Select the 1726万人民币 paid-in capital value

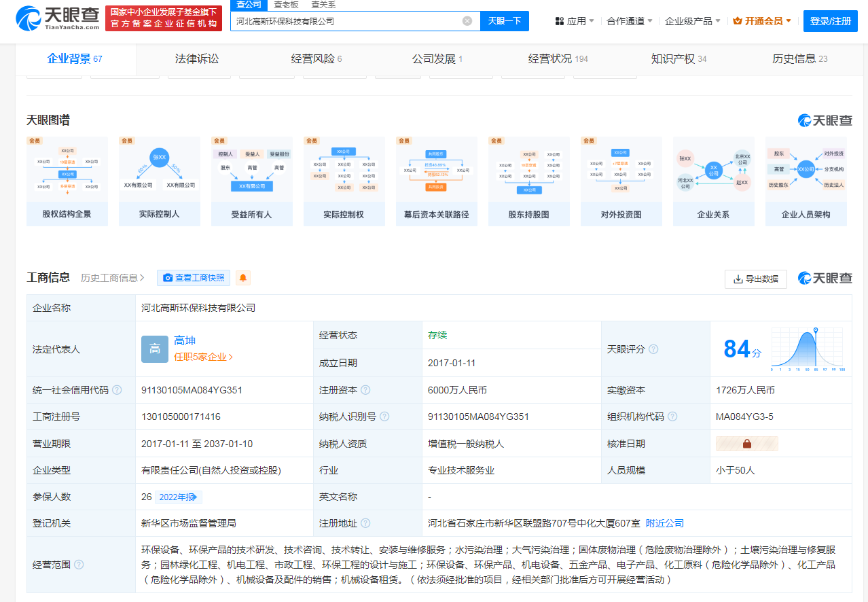745,390
